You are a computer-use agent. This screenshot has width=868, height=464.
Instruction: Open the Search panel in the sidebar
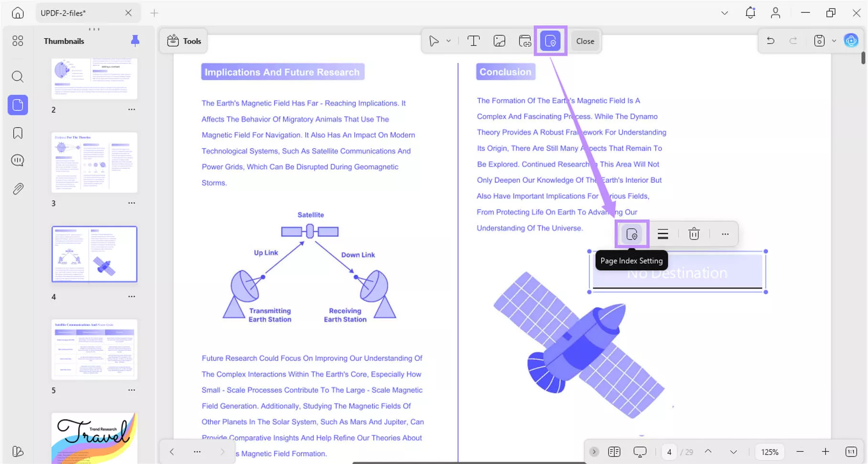[17, 76]
